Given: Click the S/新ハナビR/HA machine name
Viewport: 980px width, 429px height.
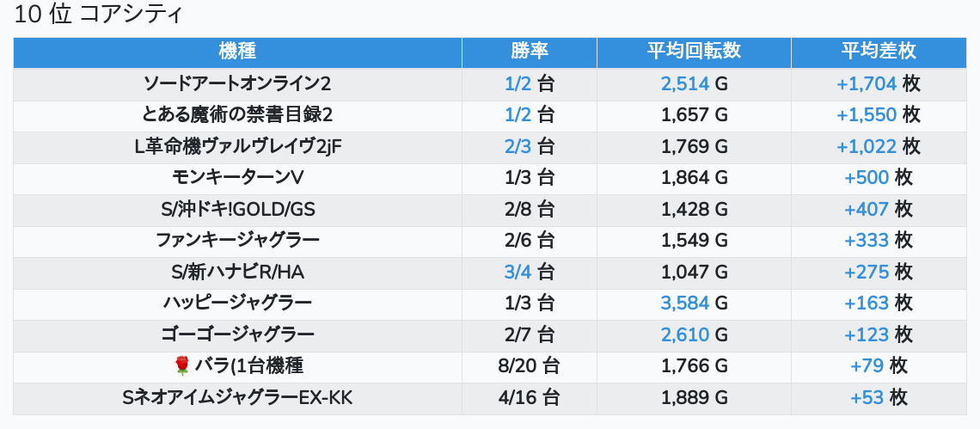Looking at the screenshot, I should [237, 272].
